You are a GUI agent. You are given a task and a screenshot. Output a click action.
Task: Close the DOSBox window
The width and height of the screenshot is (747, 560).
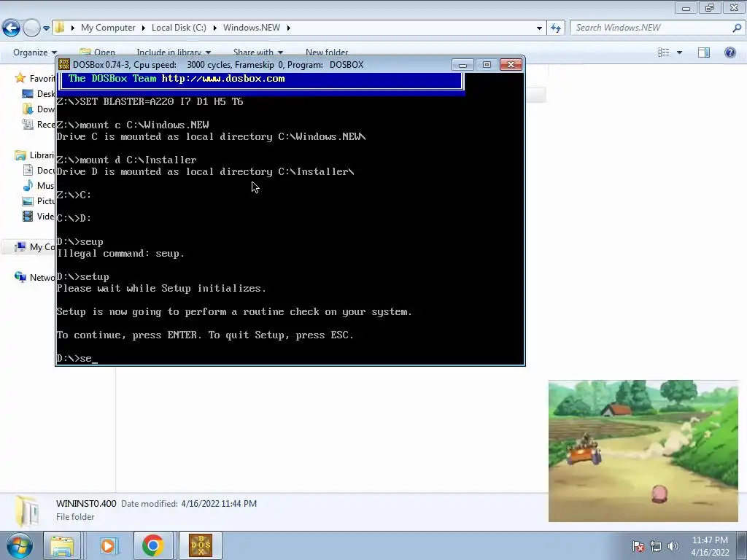[511, 64]
